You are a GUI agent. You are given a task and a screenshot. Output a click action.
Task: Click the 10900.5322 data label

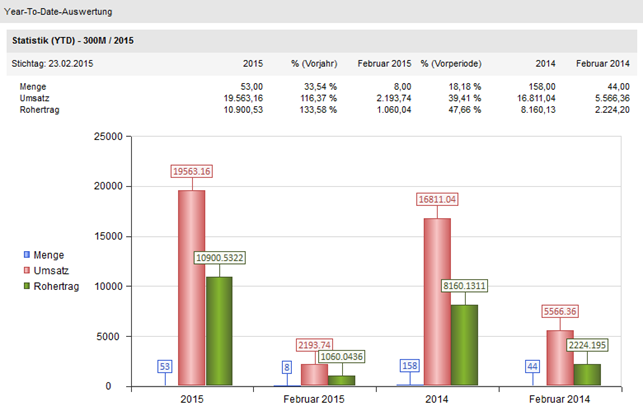click(217, 258)
